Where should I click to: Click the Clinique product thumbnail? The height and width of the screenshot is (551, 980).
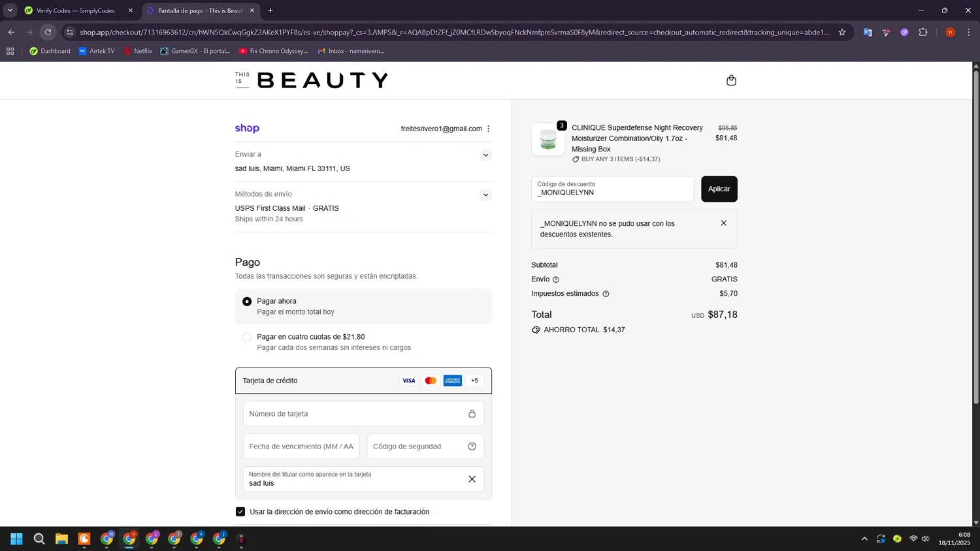click(548, 139)
